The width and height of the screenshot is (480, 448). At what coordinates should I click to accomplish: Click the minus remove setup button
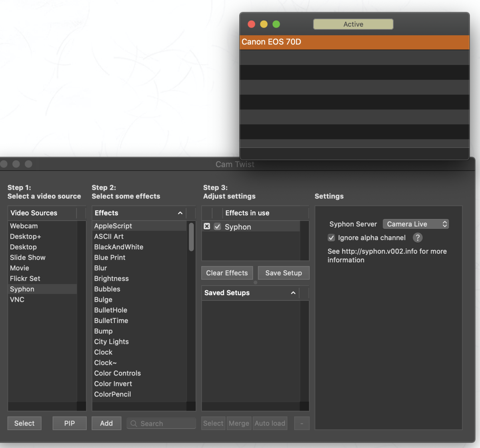302,423
